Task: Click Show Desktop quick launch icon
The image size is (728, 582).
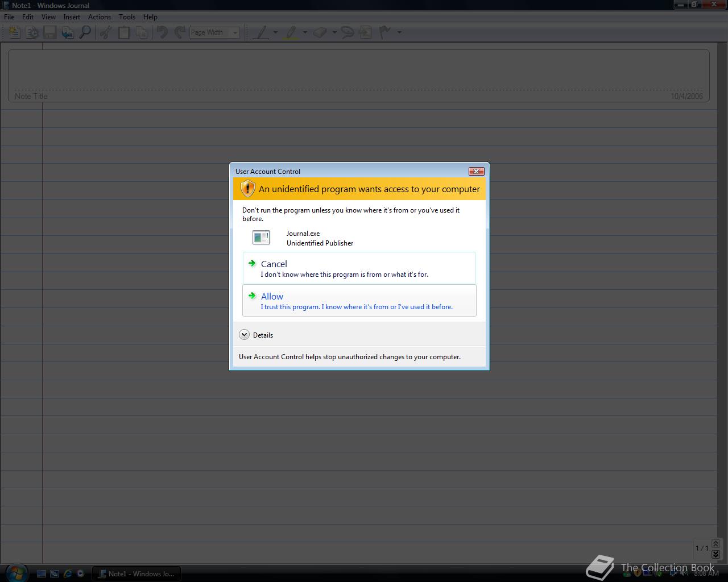Action: pyautogui.click(x=42, y=574)
